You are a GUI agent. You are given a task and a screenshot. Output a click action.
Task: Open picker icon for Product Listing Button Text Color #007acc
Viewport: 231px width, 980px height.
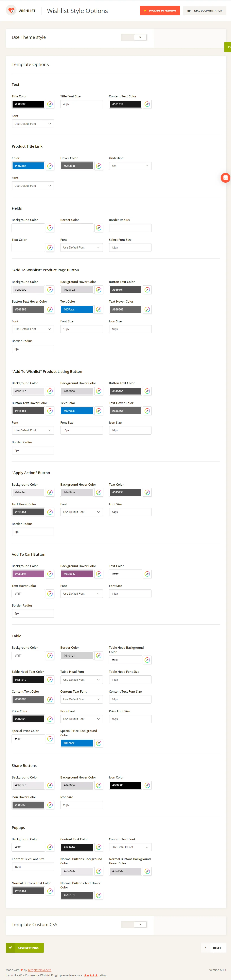98,411
